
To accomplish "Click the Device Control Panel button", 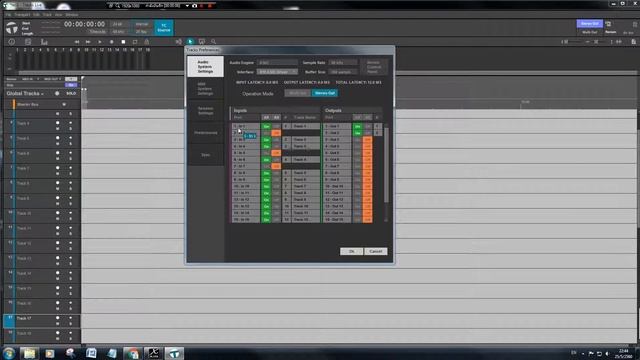I will pos(374,67).
